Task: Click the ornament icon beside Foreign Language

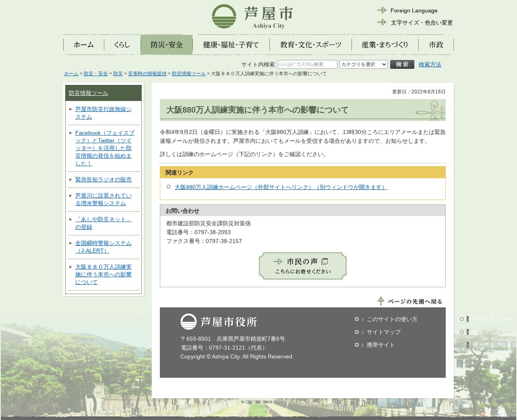Action: 382,10
